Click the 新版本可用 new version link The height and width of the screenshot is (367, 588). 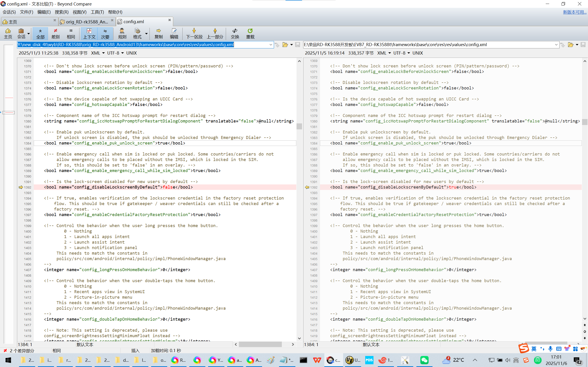coord(574,12)
